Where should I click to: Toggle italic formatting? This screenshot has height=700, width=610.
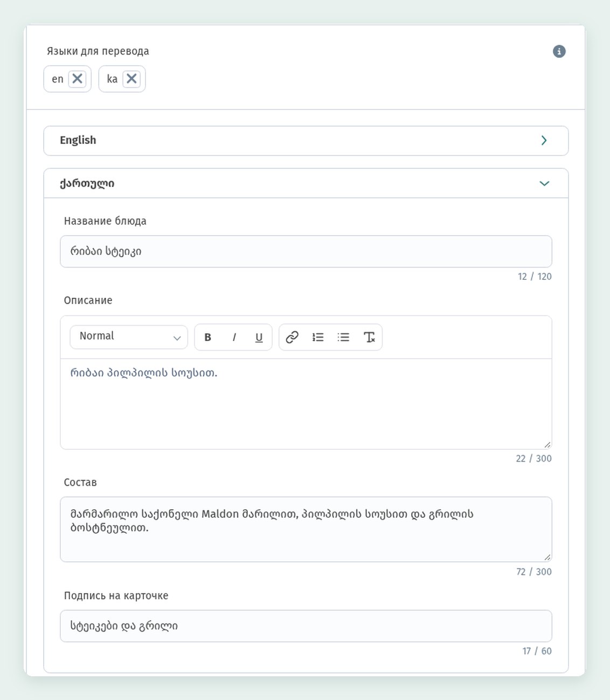pyautogui.click(x=233, y=337)
